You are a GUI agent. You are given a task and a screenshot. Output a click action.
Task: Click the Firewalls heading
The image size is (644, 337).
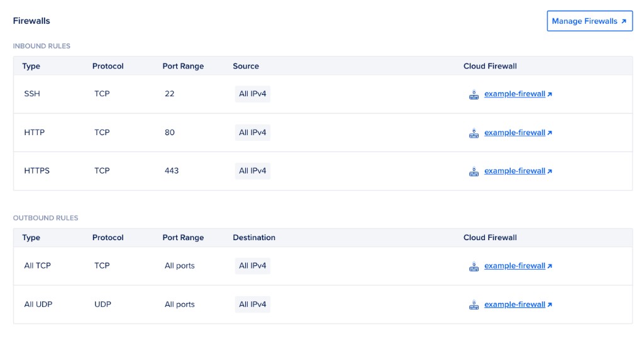31,21
